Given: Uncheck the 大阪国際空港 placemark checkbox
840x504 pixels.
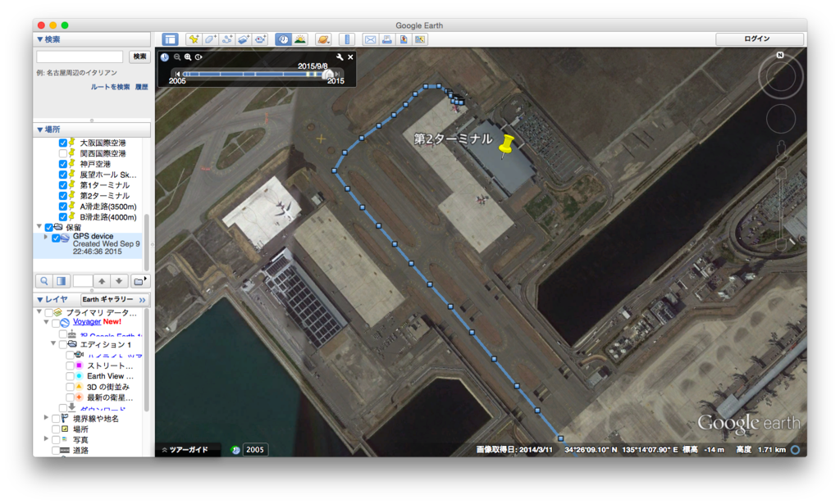Looking at the screenshot, I should [x=62, y=143].
